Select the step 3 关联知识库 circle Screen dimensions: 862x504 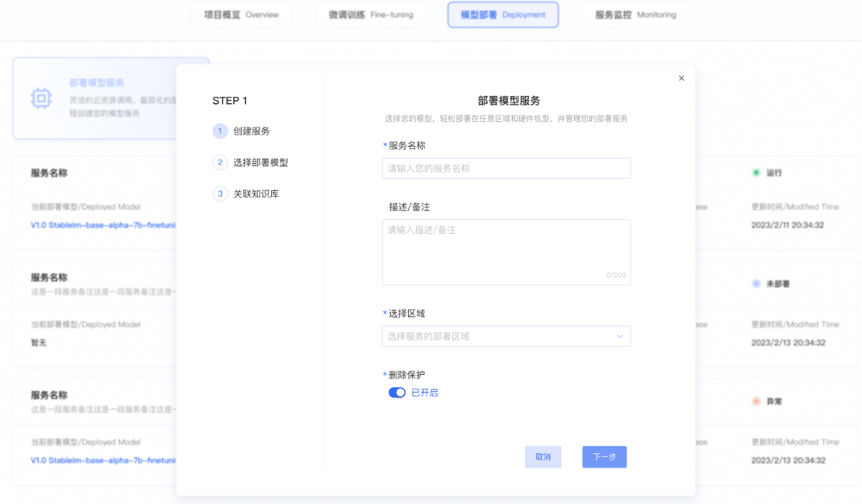coord(219,194)
